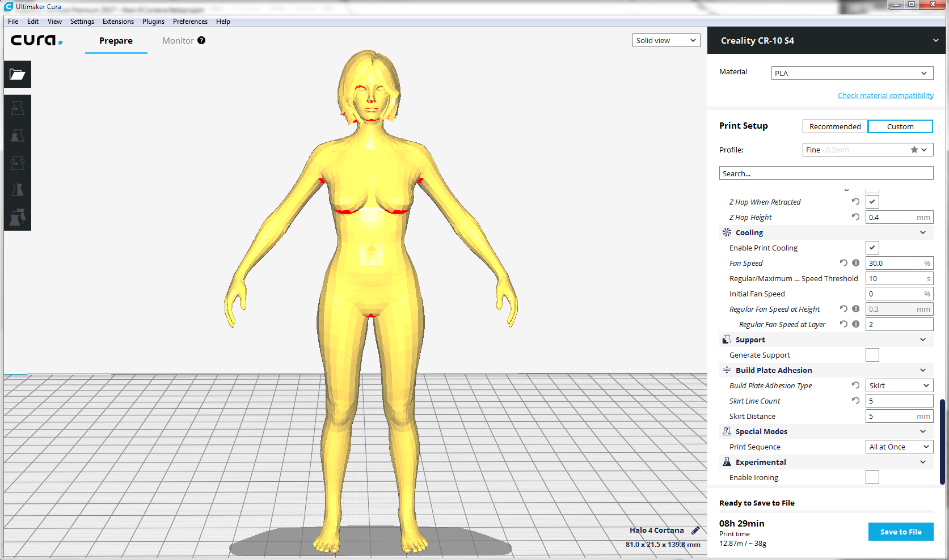Collapse the Cooling section

click(923, 232)
